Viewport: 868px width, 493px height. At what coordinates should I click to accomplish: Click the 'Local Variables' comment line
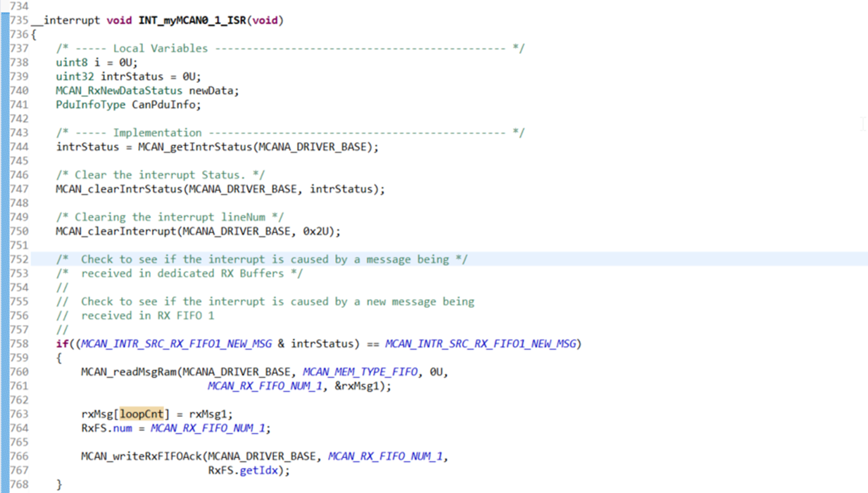coord(290,48)
